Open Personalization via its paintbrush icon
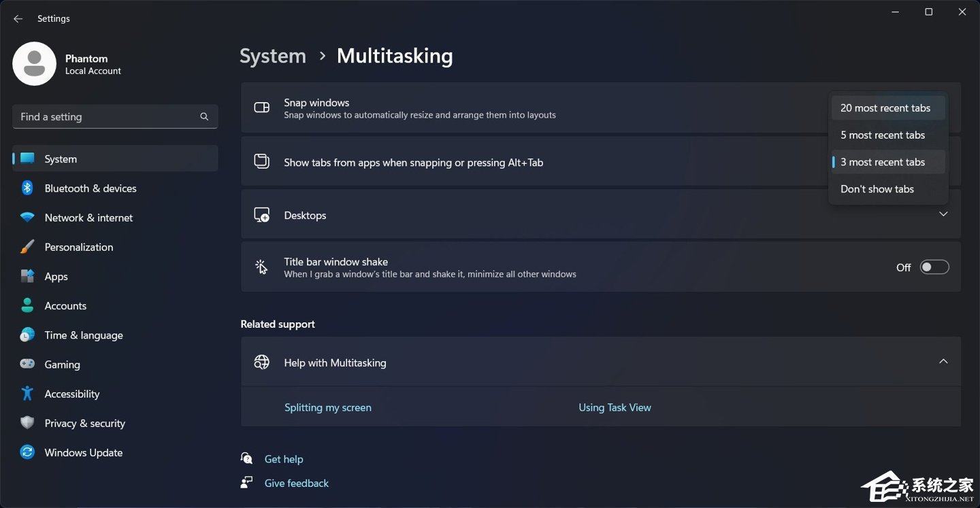The height and width of the screenshot is (508, 980). [27, 247]
